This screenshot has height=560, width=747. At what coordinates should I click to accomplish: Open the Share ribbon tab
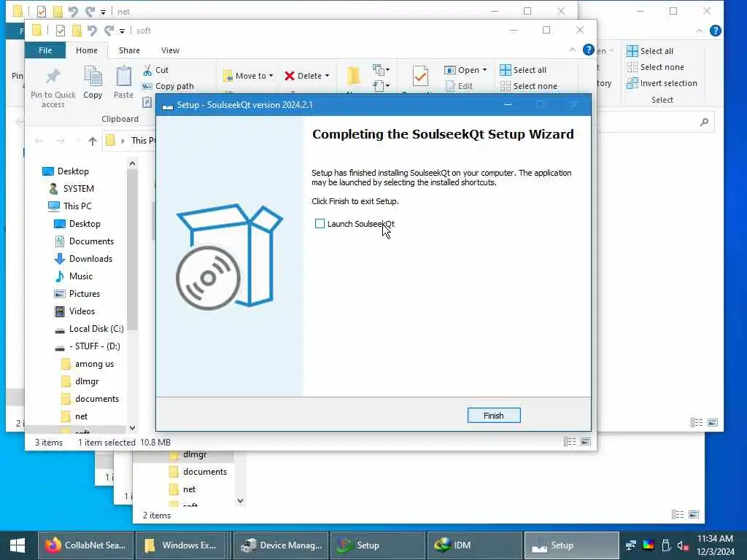point(129,50)
